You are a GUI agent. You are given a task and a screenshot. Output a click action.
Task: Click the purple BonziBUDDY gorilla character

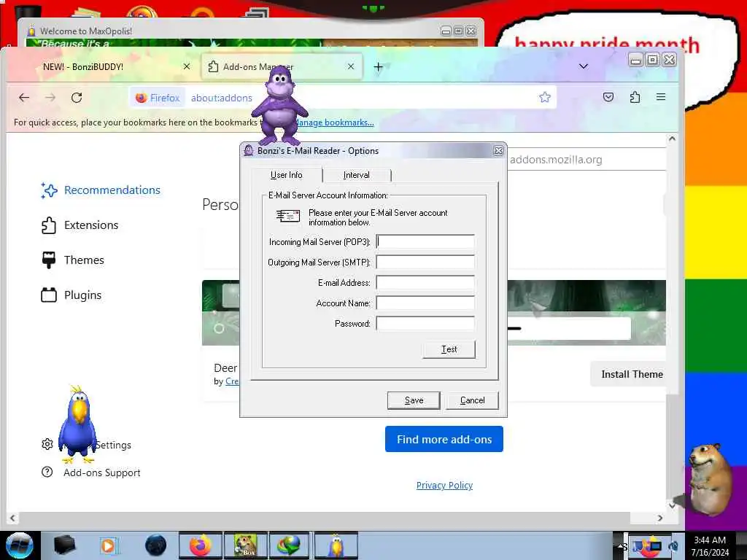point(279,105)
